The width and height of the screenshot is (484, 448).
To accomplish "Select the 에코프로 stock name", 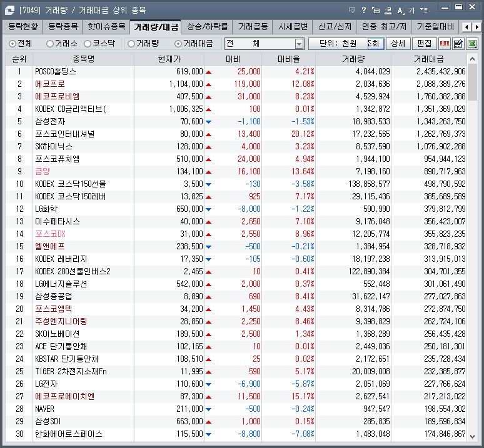I will pyautogui.click(x=50, y=84).
